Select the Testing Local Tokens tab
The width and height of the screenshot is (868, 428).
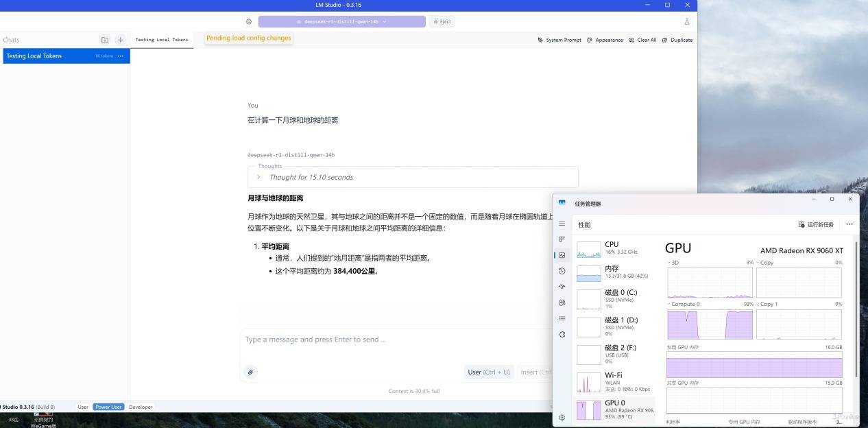[162, 40]
